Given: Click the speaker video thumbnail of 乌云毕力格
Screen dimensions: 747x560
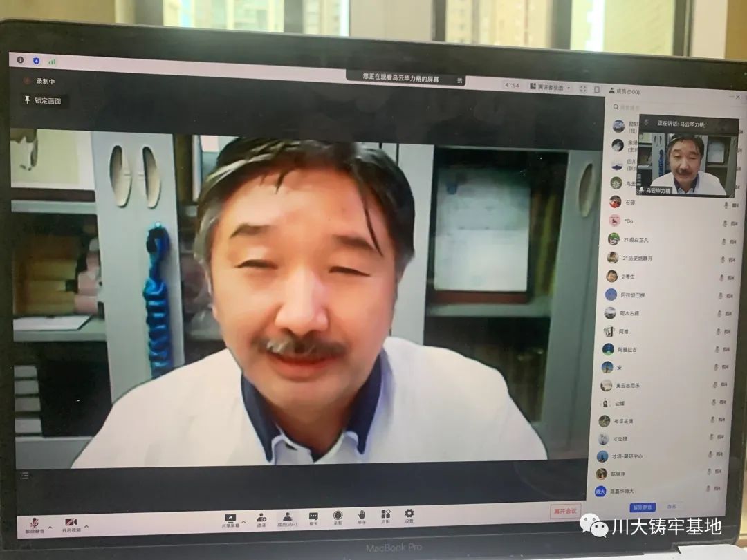Looking at the screenshot, I should click(688, 157).
